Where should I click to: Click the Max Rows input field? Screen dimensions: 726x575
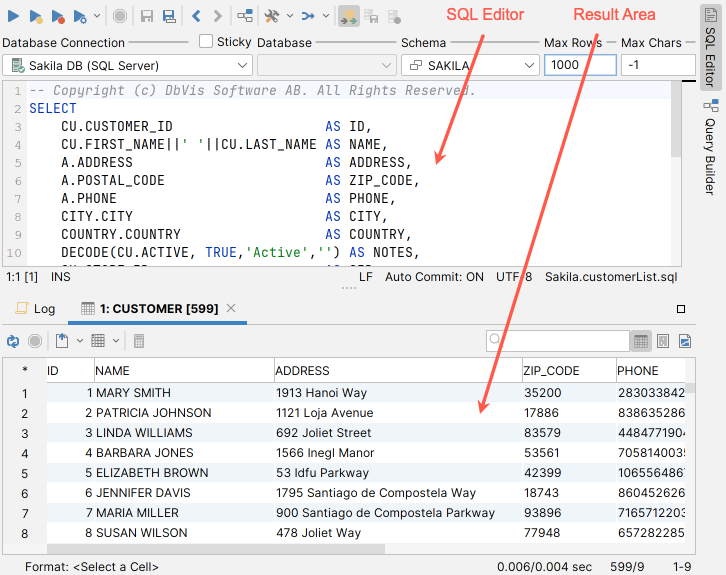click(579, 65)
